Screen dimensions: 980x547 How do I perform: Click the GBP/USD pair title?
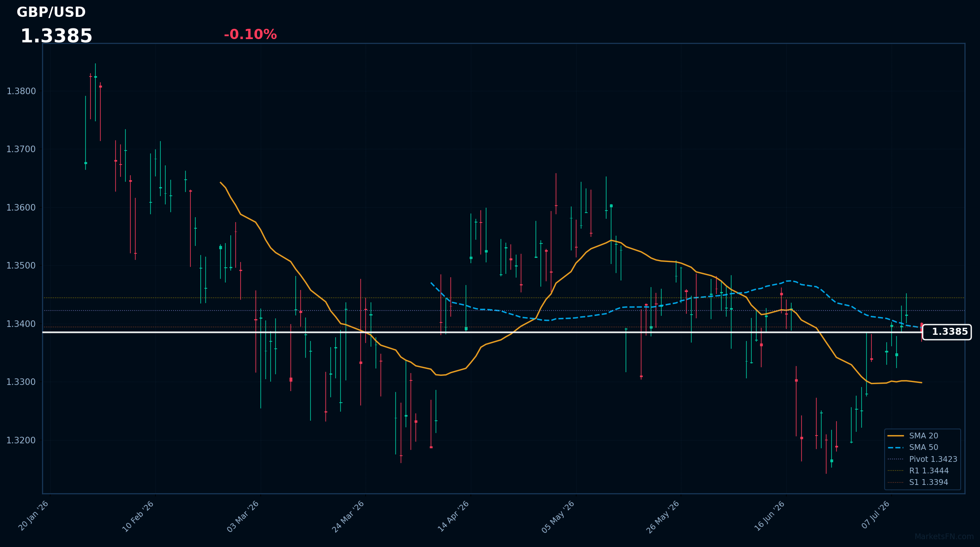tap(51, 12)
